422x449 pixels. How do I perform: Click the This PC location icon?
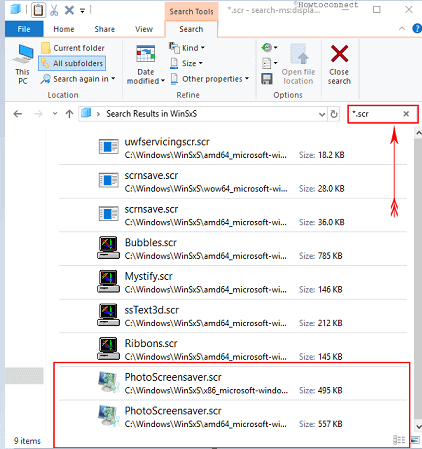point(23,64)
